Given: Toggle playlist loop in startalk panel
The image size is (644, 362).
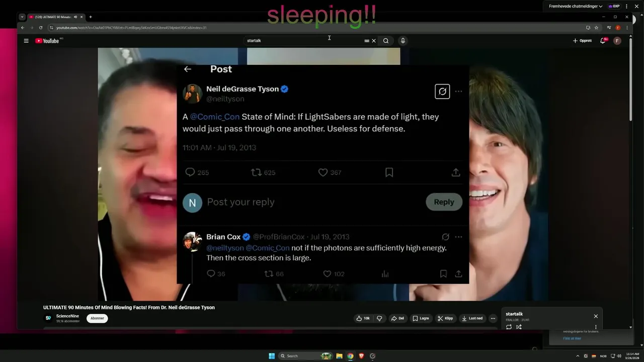Looking at the screenshot, I should [x=509, y=327].
